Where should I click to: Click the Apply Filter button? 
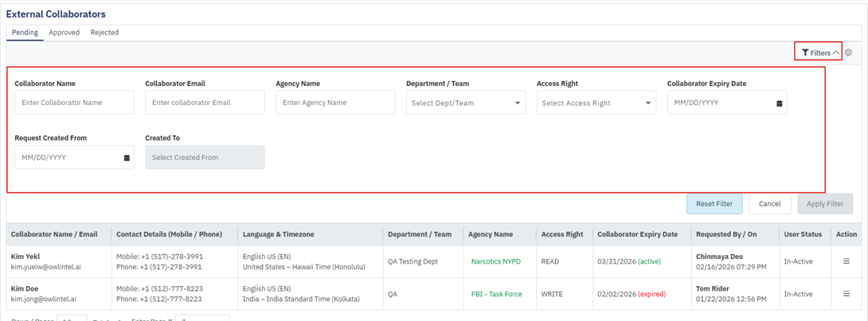tap(824, 204)
